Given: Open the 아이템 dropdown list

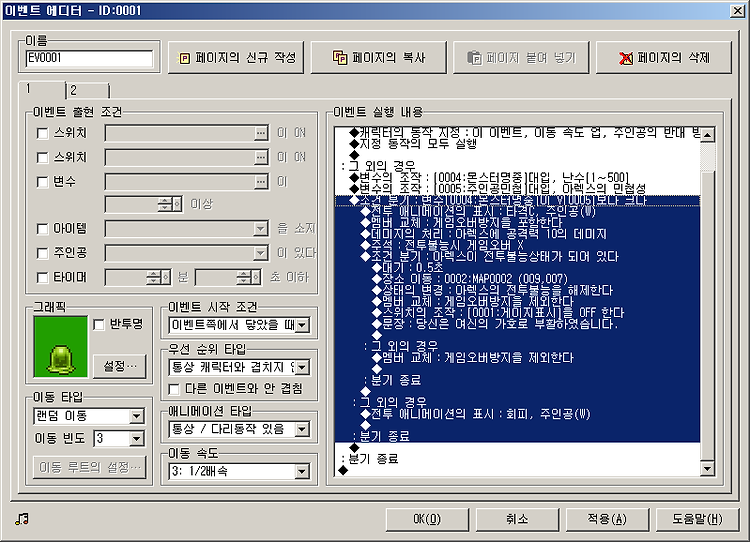Looking at the screenshot, I should click(261, 229).
